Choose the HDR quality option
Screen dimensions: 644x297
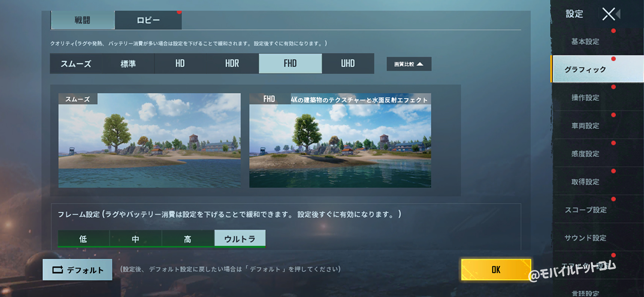tap(232, 64)
